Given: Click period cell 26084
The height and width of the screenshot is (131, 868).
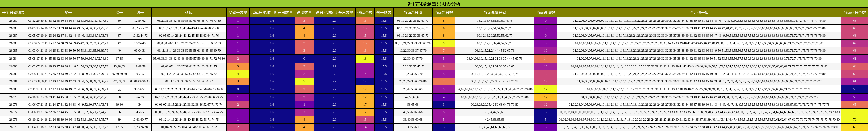Looking at the screenshot, I should click(x=13, y=59).
